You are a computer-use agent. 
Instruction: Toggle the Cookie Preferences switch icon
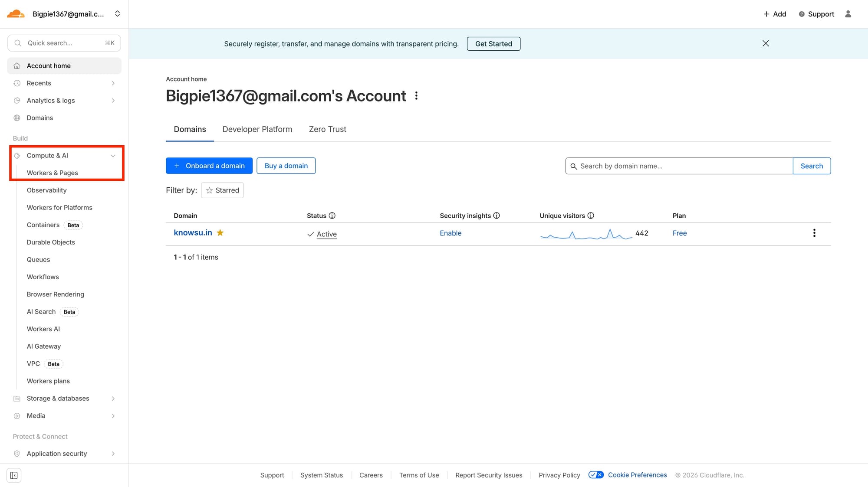(x=596, y=475)
